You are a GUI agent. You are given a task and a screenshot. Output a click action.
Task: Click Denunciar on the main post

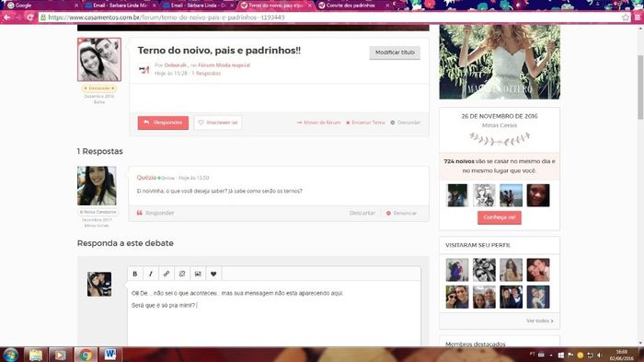pyautogui.click(x=406, y=123)
